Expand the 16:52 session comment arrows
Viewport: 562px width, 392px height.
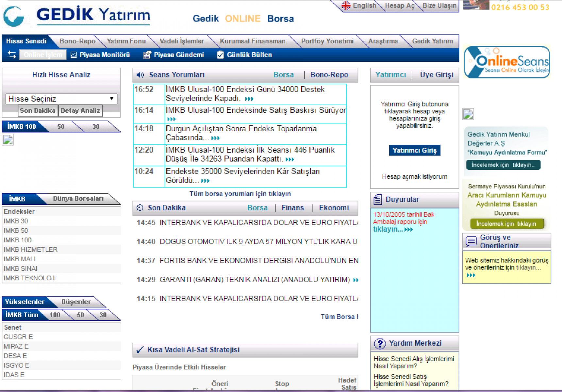249,99
